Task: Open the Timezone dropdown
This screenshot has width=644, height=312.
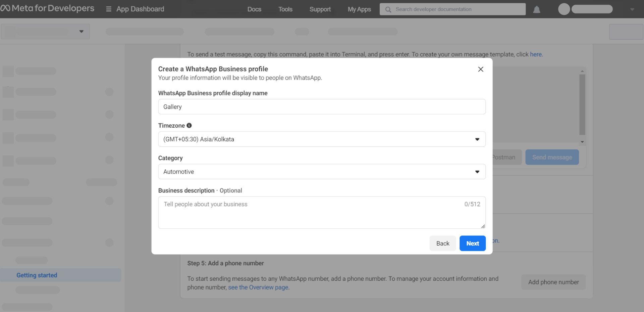Action: (477, 139)
